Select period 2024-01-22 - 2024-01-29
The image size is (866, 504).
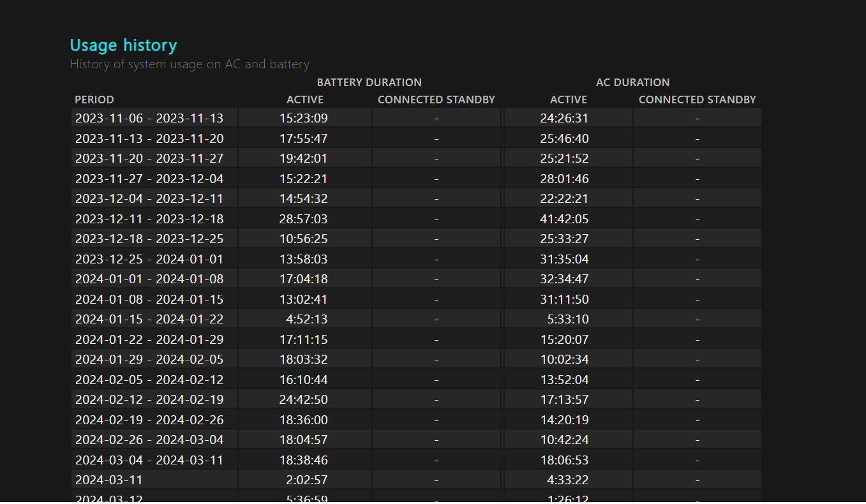point(149,339)
